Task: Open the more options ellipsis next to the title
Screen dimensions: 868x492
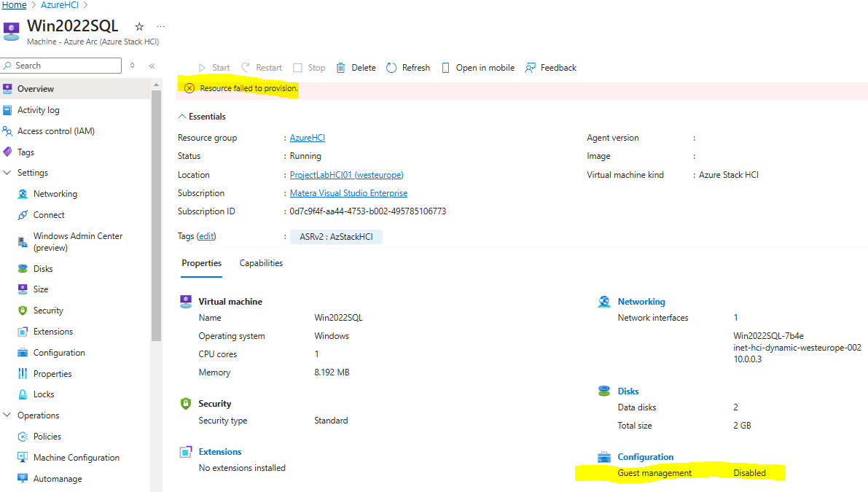Action: (x=160, y=26)
